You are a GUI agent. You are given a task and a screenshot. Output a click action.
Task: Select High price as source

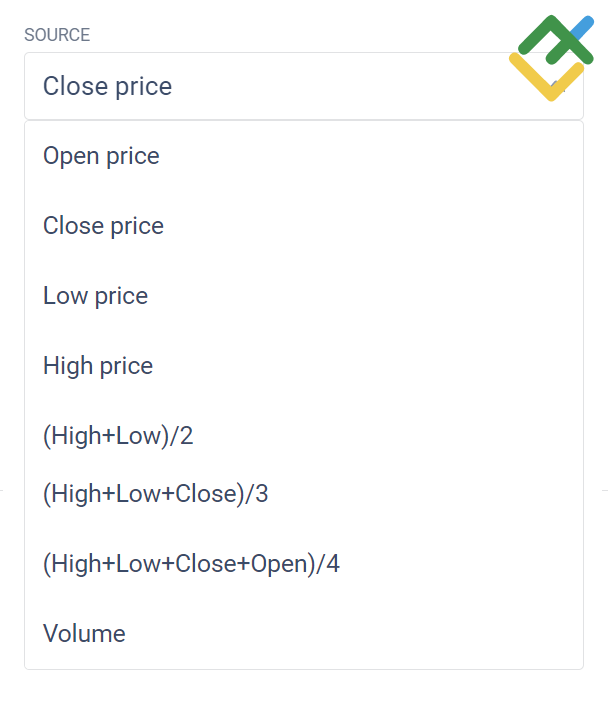point(304,366)
